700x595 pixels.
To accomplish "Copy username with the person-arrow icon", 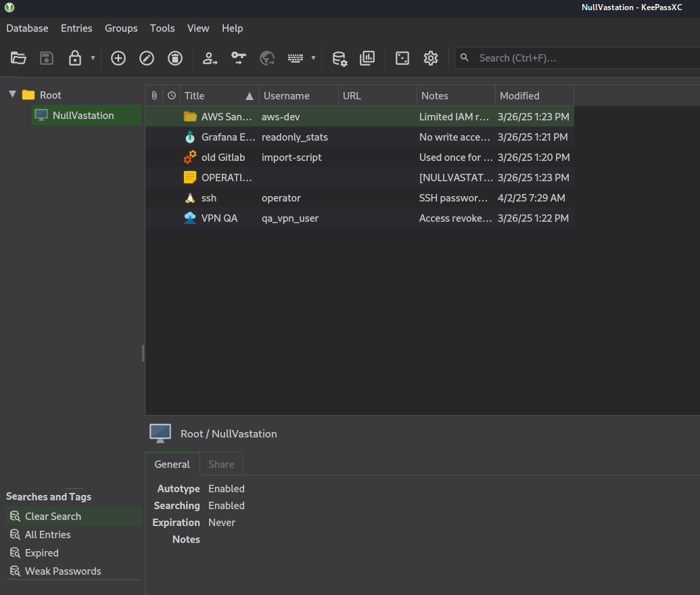I will tap(210, 58).
